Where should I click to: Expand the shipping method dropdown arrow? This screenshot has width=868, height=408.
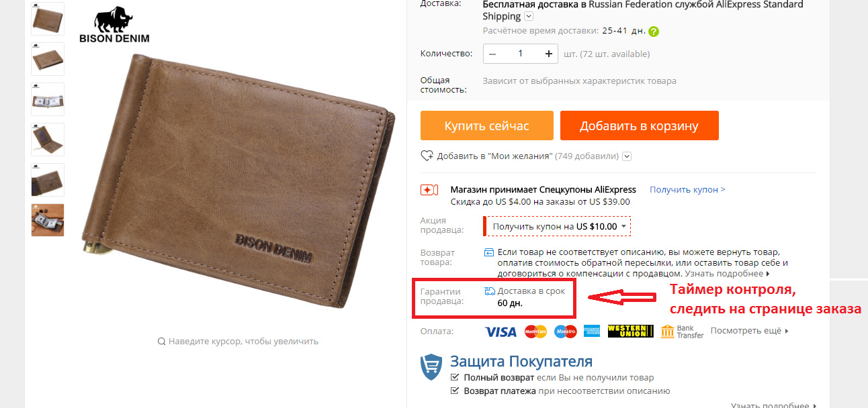(x=529, y=16)
